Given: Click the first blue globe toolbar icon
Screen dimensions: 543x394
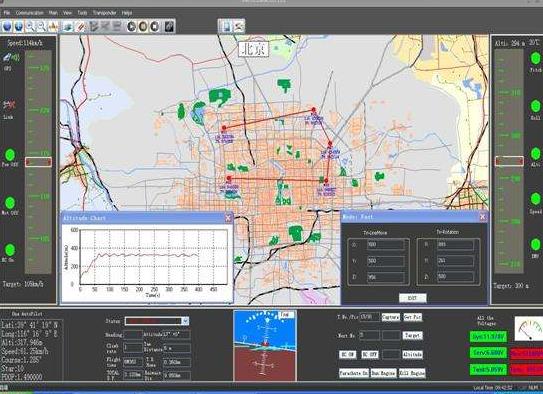Looking at the screenshot, I should point(7,27).
